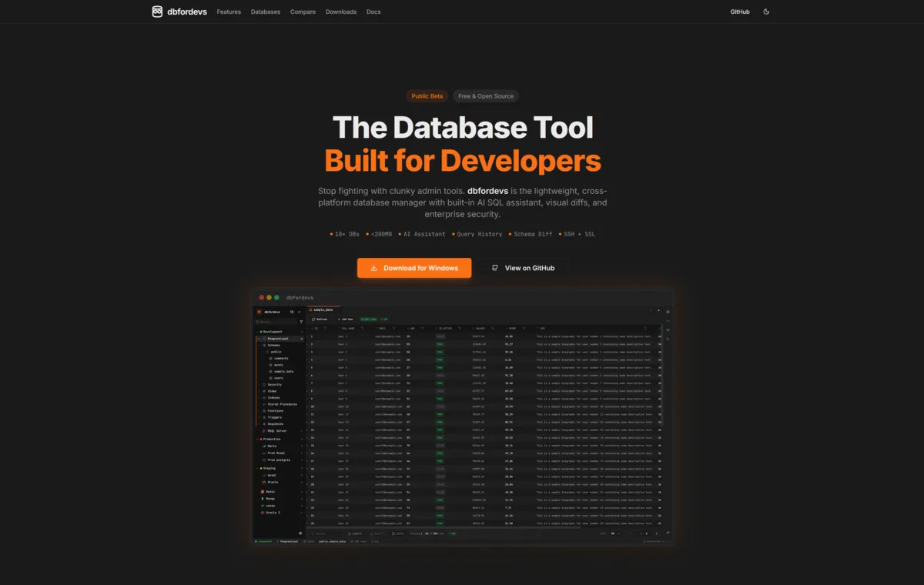Open the Features menu item

pyautogui.click(x=229, y=12)
